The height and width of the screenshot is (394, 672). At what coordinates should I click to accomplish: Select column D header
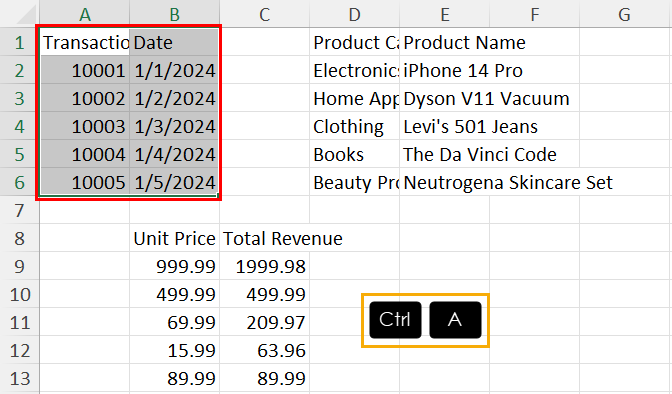click(x=354, y=14)
